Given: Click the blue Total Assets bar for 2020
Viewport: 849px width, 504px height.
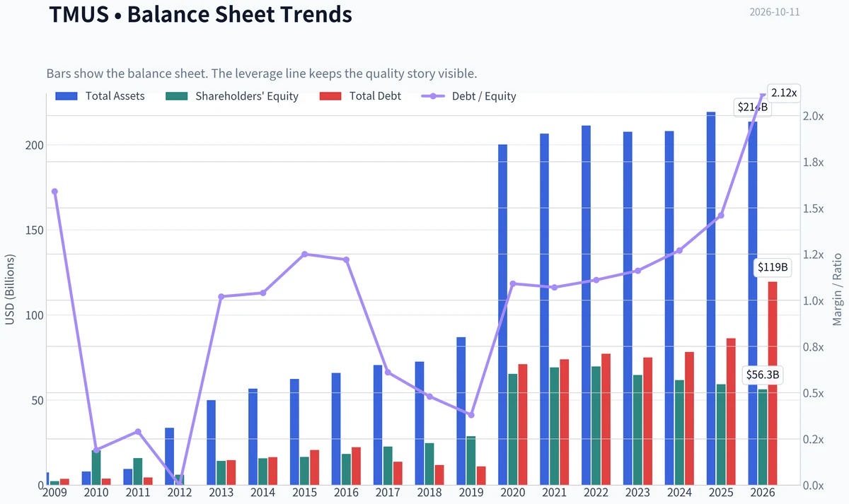Looking at the screenshot, I should (x=503, y=315).
